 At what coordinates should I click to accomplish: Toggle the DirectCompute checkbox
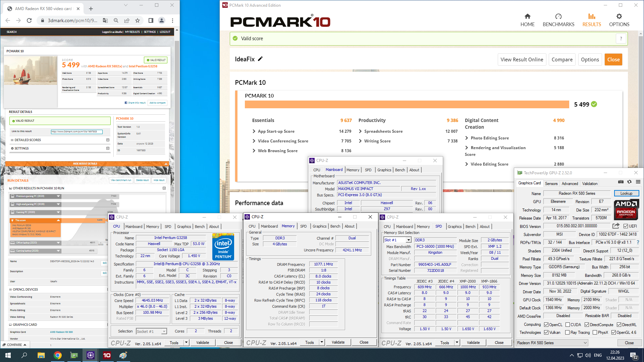[587, 325]
